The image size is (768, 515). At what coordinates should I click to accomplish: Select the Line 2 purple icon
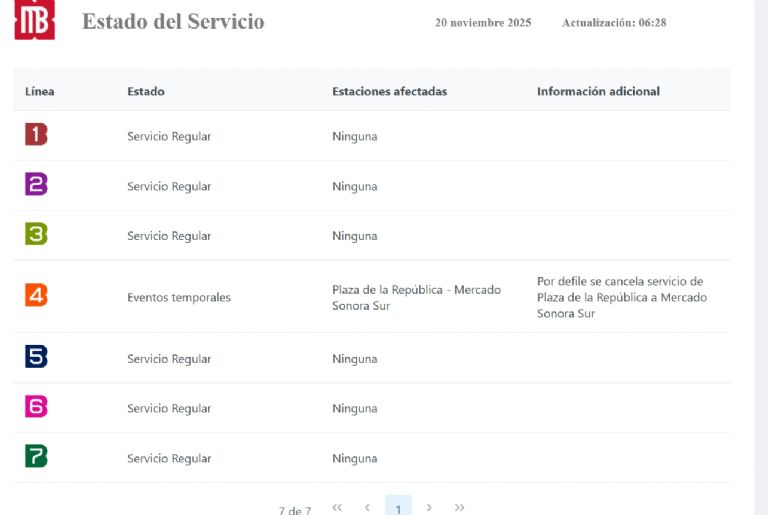pyautogui.click(x=36, y=185)
